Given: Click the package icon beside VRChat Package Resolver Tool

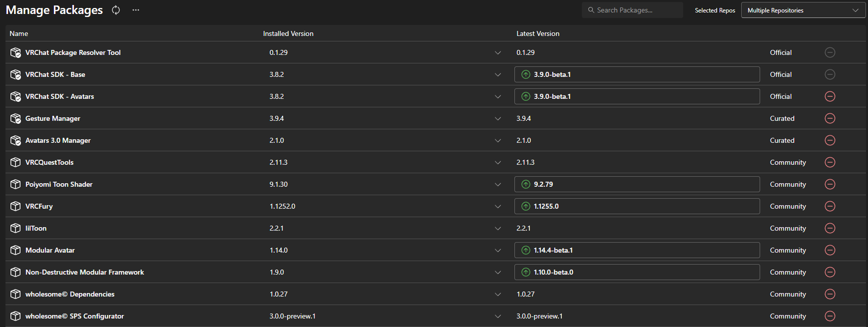Looking at the screenshot, I should [x=15, y=52].
